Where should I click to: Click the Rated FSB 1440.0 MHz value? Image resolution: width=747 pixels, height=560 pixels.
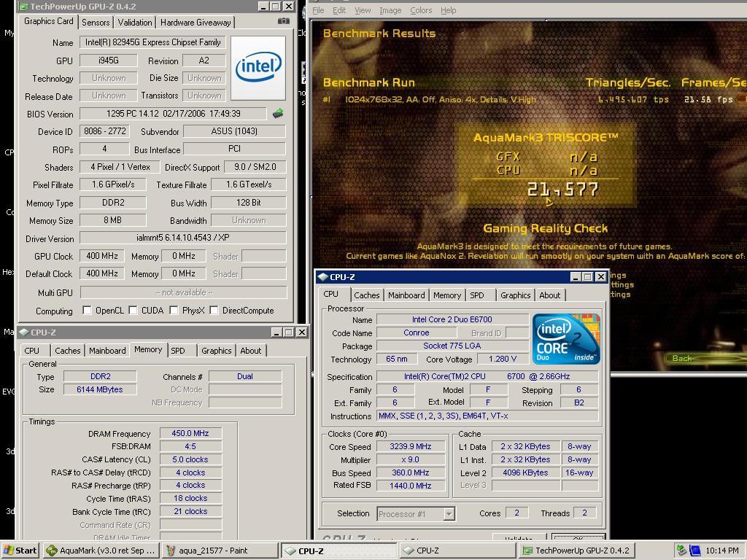point(411,486)
